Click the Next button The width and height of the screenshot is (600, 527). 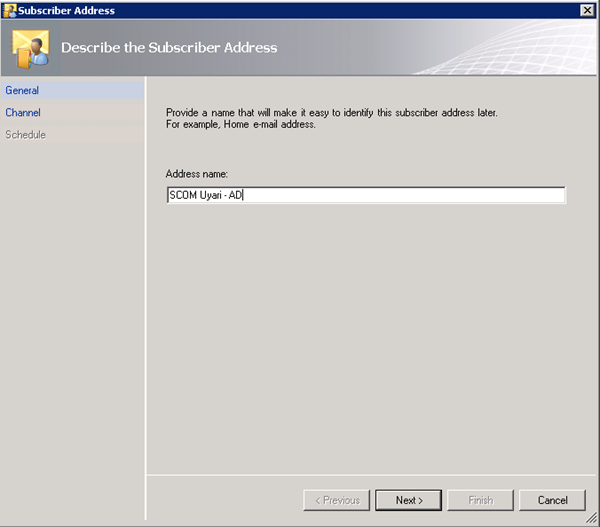[x=408, y=500]
